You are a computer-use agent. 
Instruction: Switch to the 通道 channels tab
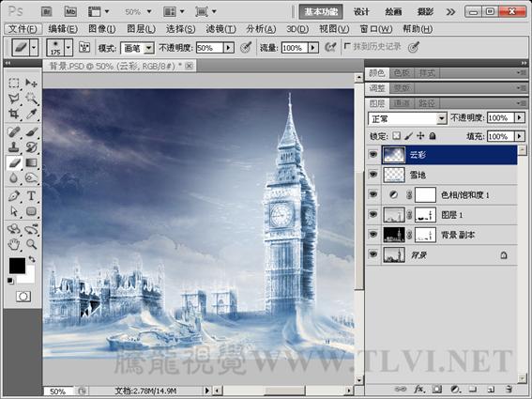pyautogui.click(x=402, y=103)
